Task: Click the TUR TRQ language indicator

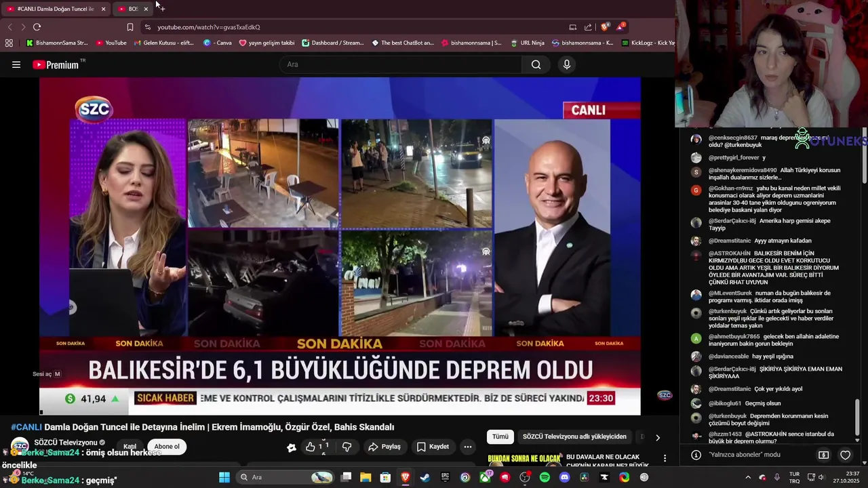Action: [794, 477]
